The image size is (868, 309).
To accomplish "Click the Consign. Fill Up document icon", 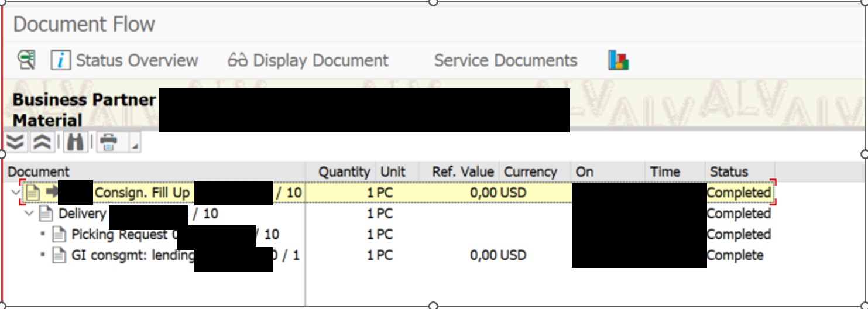I will (x=32, y=193).
